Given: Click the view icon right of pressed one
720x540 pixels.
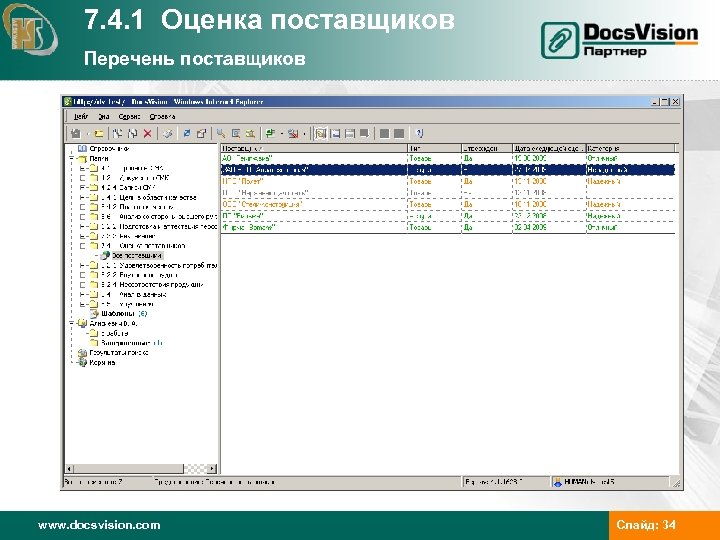Looking at the screenshot, I should [336, 134].
